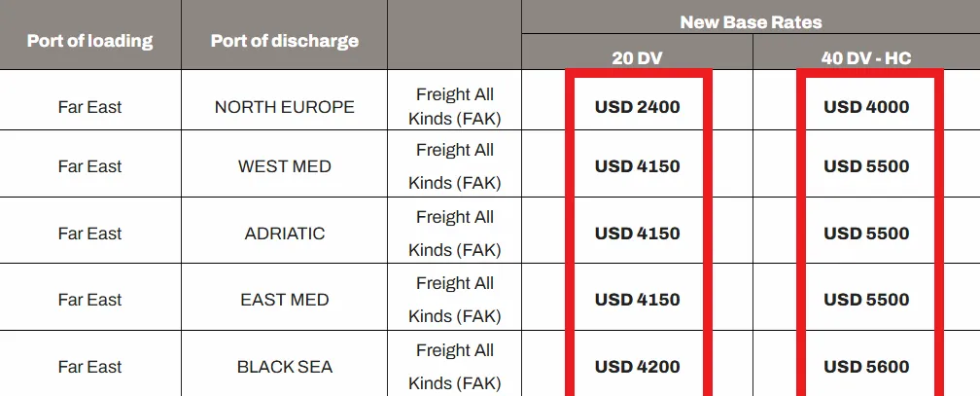Click the "Port of discharge" column header
980x396 pixels.
click(284, 41)
